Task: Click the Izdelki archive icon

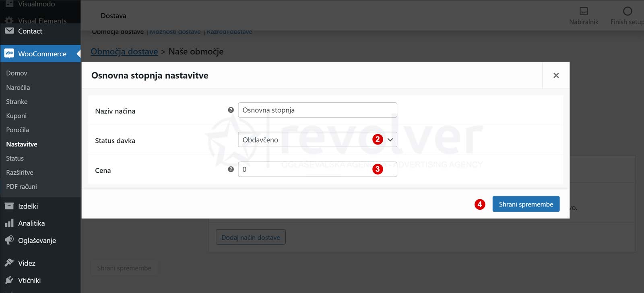Action: click(x=9, y=206)
